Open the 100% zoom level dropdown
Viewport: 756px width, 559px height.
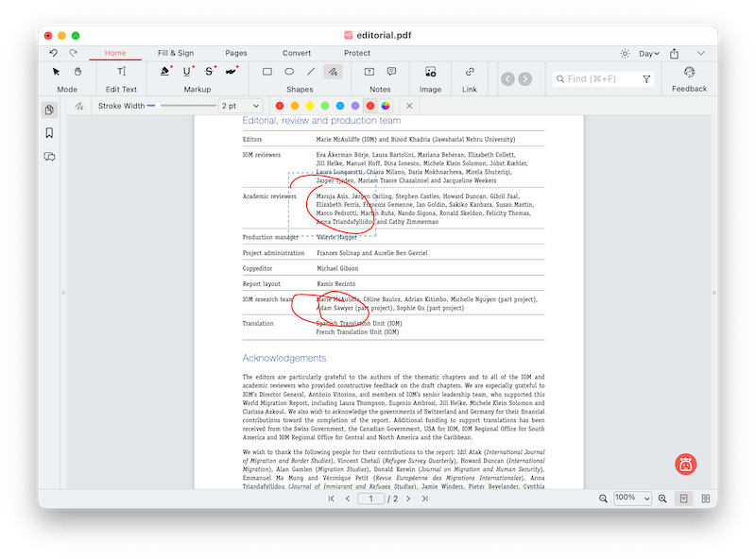632,499
